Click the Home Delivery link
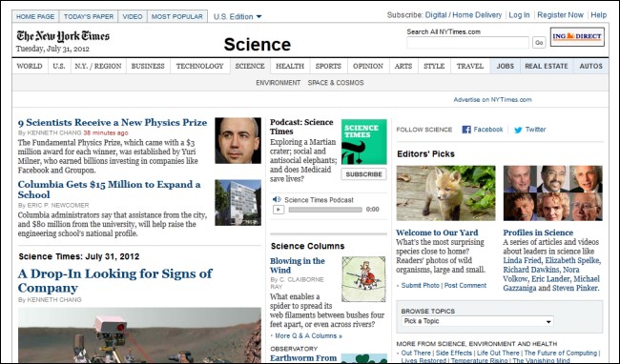The height and width of the screenshot is (364, 620). (477, 15)
